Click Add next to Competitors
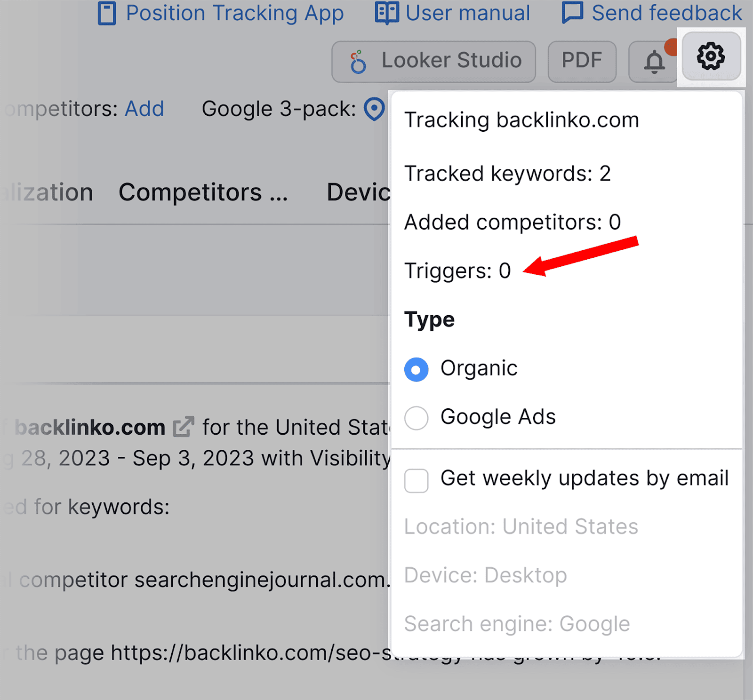The image size is (753, 700). pyautogui.click(x=144, y=109)
